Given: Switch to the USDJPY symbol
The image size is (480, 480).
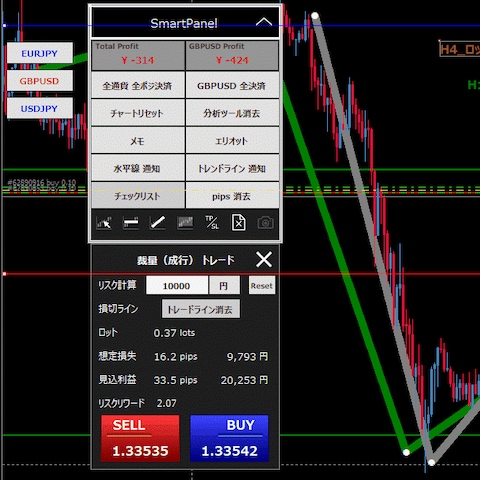Looking at the screenshot, I should (x=40, y=108).
